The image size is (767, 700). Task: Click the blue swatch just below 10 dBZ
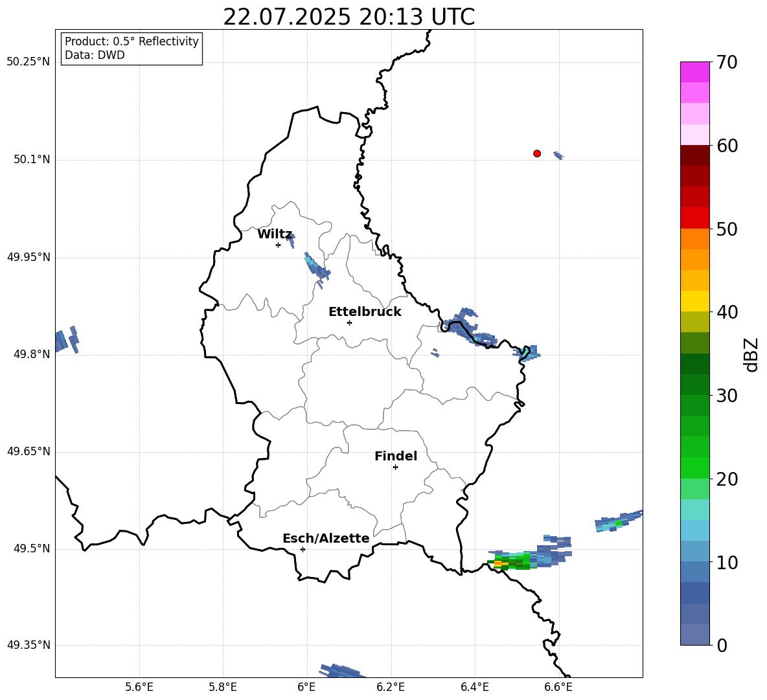tap(694, 572)
